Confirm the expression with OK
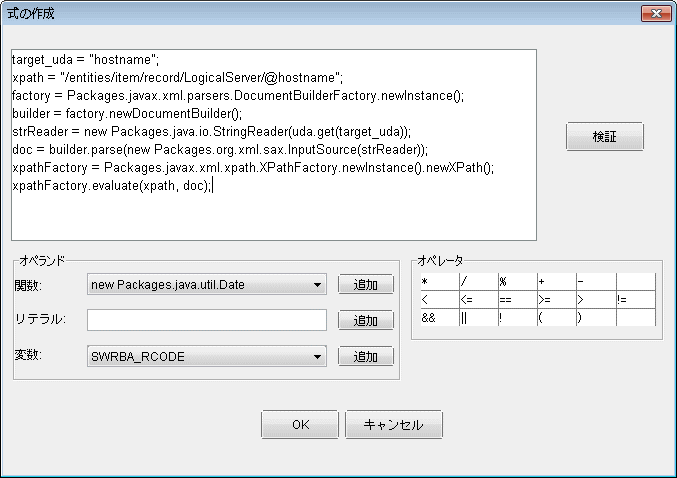 click(300, 424)
